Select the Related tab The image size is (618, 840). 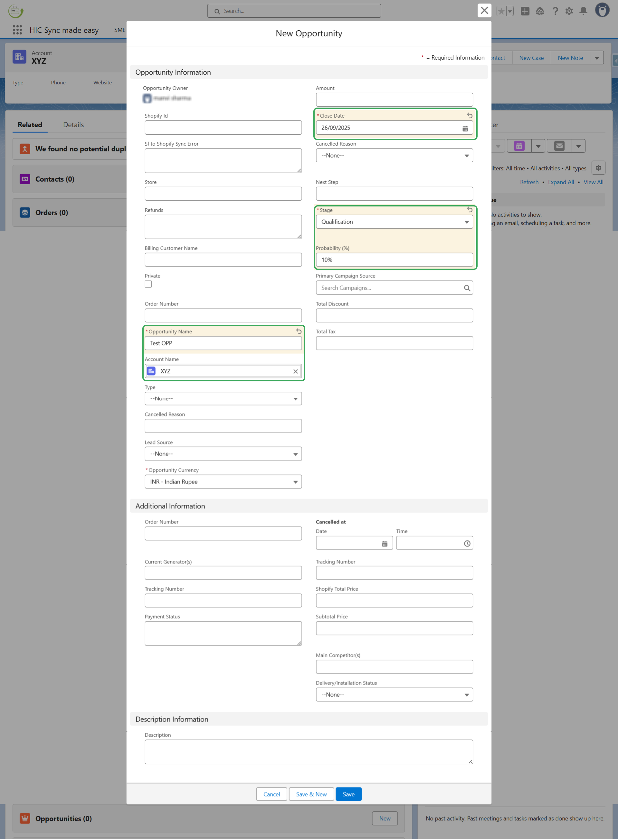coord(30,125)
